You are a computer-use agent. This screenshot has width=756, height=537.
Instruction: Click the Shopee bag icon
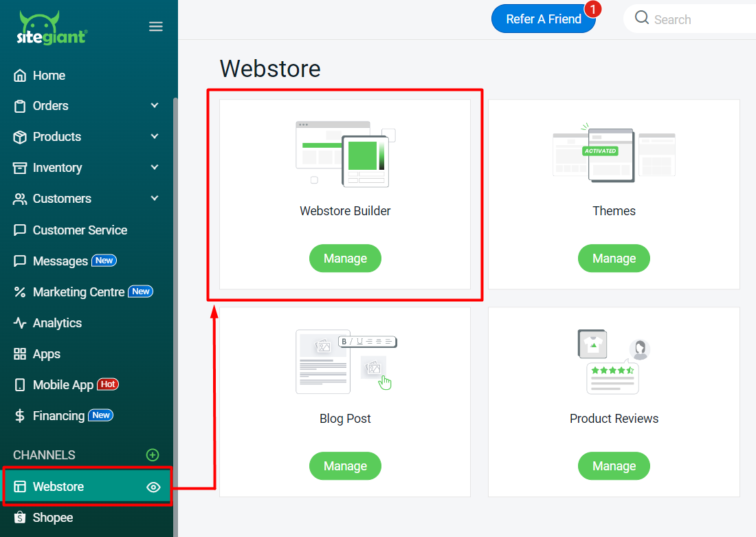pos(20,518)
